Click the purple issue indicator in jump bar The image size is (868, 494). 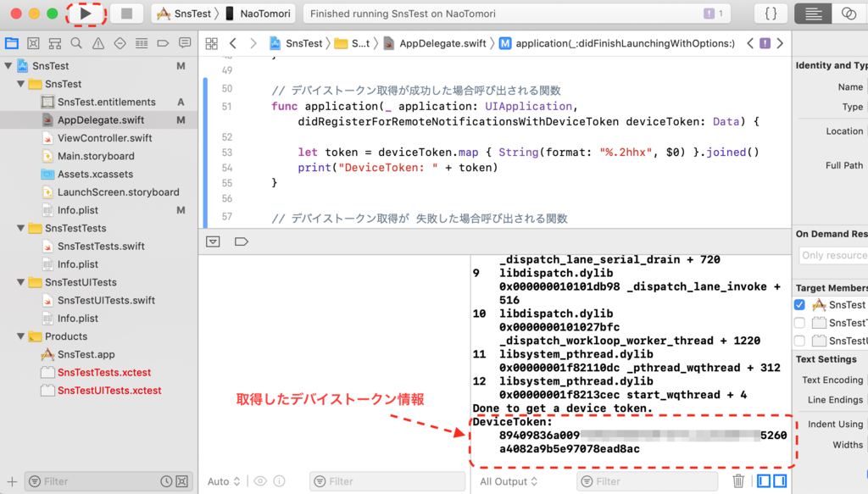[x=765, y=43]
